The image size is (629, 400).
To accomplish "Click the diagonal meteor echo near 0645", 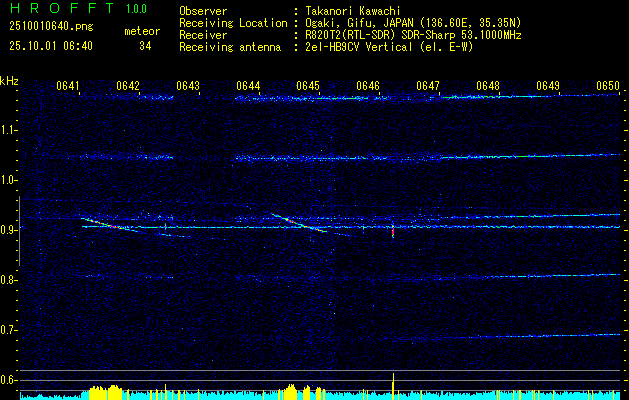I will coord(298,223).
